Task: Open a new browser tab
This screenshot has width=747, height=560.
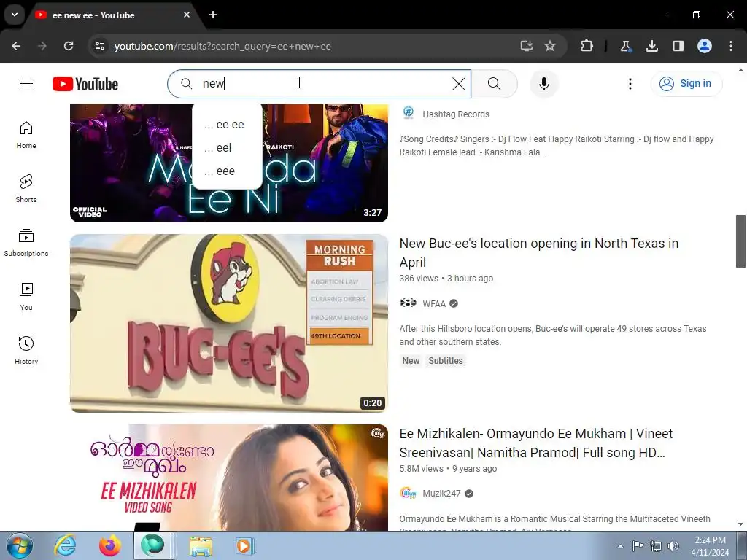Action: [213, 15]
